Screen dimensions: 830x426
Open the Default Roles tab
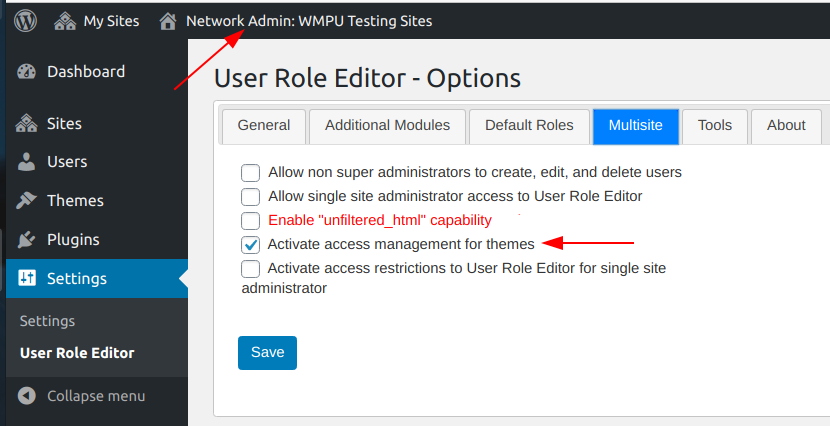[529, 126]
